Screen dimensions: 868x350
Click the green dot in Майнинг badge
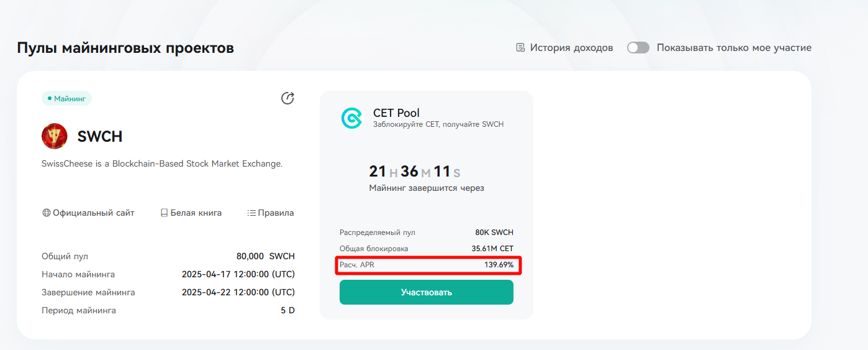[x=50, y=98]
